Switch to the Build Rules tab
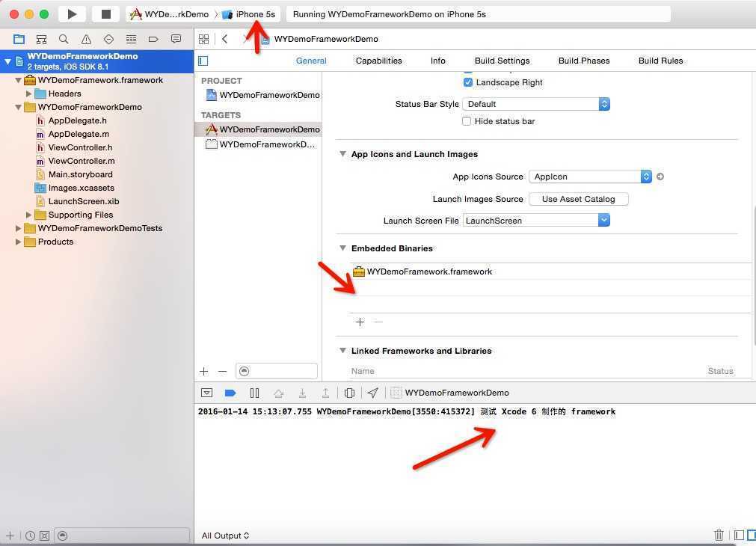Image resolution: width=756 pixels, height=546 pixels. point(660,61)
